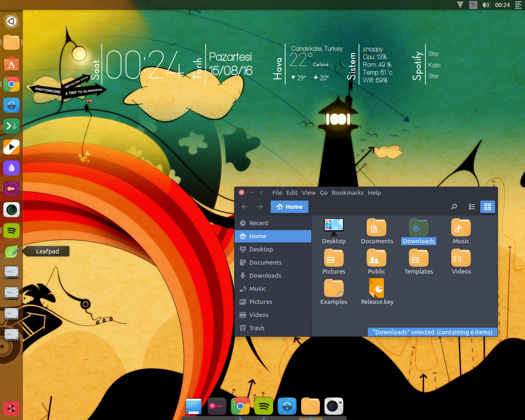Open the session menu icon at top-right
Screen dimensions: 525x420
coord(518,5)
